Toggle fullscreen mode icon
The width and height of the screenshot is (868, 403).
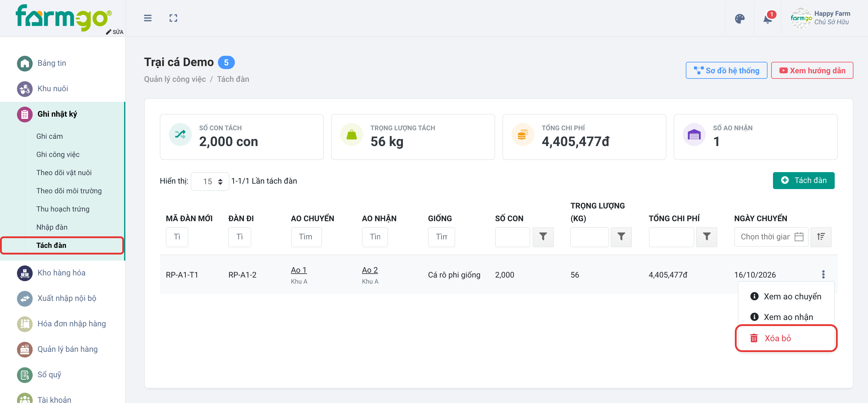point(173,18)
